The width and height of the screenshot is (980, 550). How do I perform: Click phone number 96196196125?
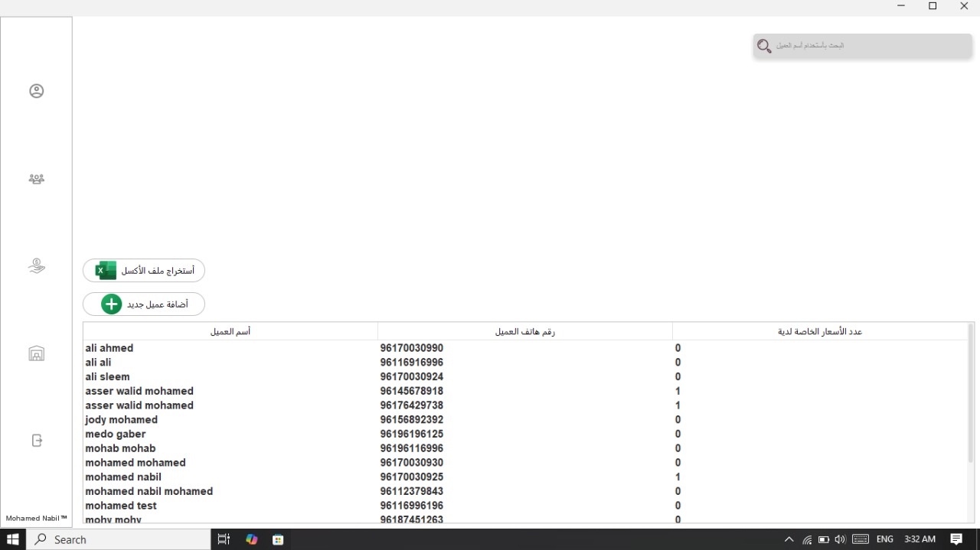(412, 434)
